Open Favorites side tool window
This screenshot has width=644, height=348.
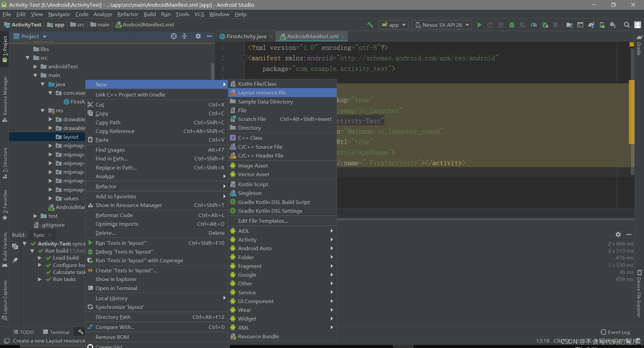point(5,205)
